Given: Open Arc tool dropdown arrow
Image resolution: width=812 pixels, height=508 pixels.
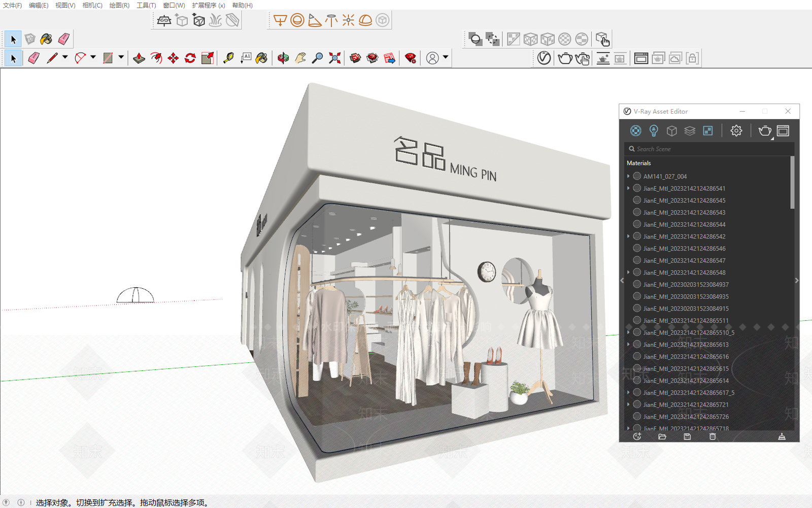Looking at the screenshot, I should pyautogui.click(x=93, y=57).
